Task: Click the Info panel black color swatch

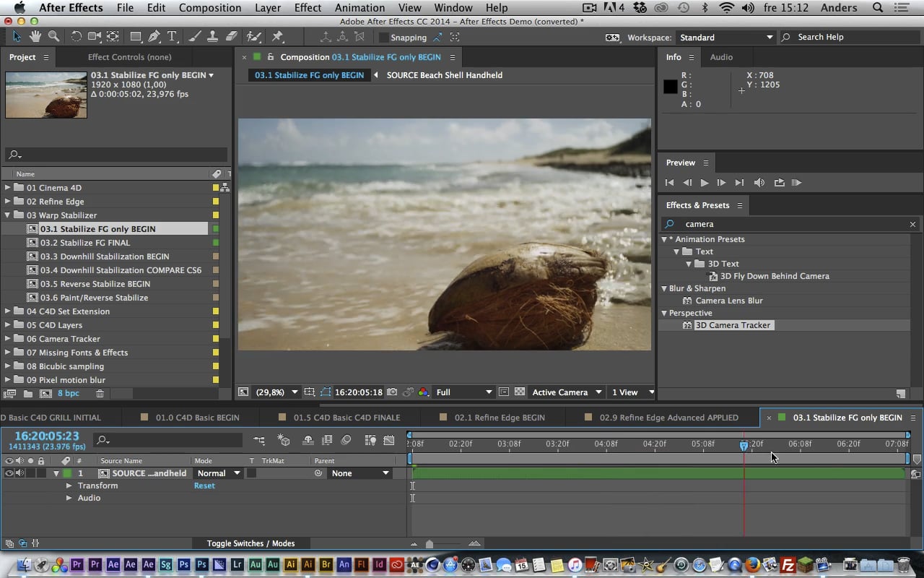Action: pos(671,87)
